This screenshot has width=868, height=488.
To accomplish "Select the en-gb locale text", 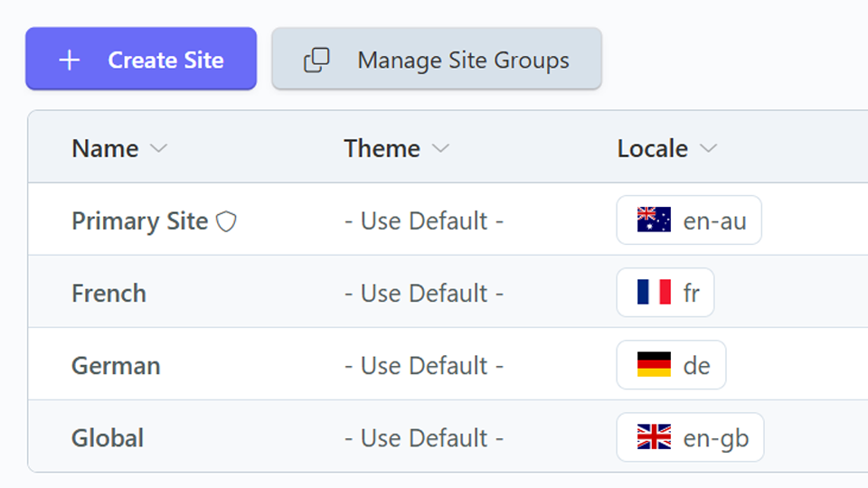I will (716, 438).
